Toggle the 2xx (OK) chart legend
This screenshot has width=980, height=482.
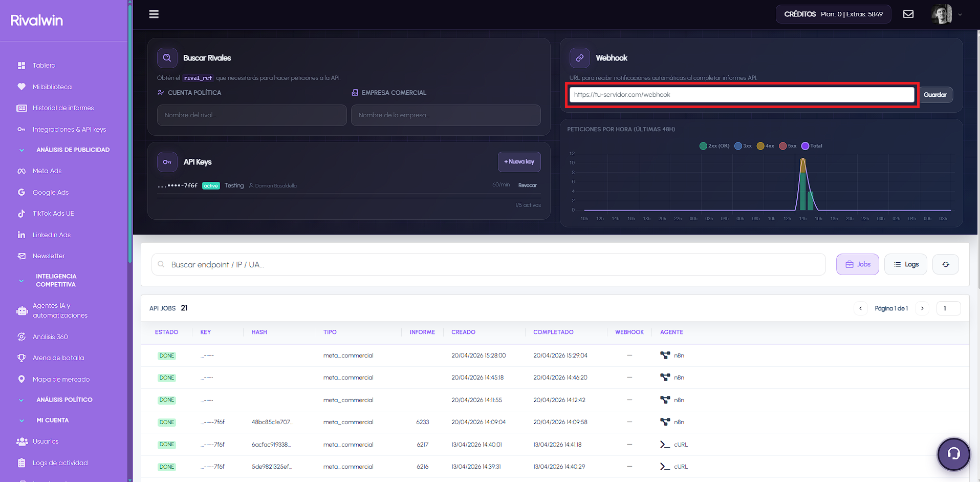(714, 145)
